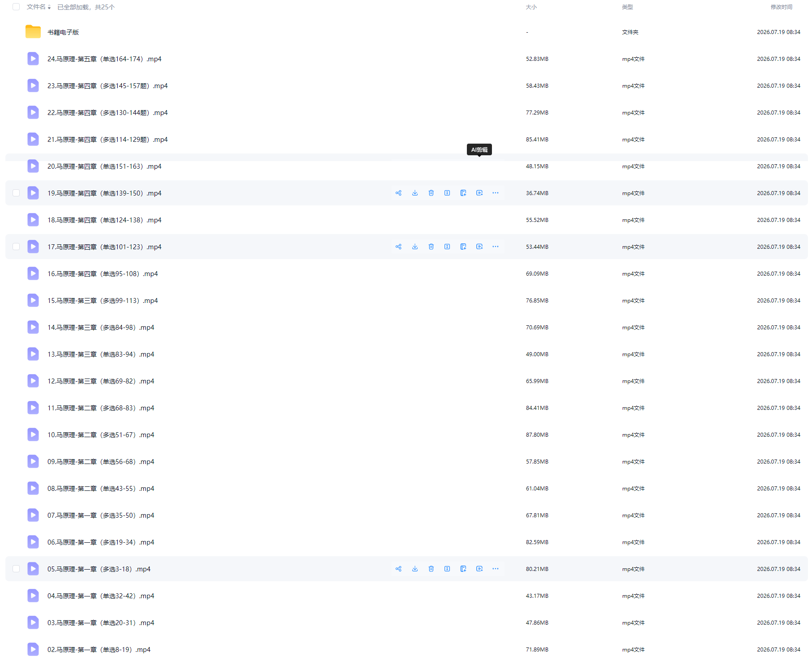The width and height of the screenshot is (812, 660).
Task: Share the 05.马原理-第一章 (多选3-18) file
Action: [x=398, y=569]
